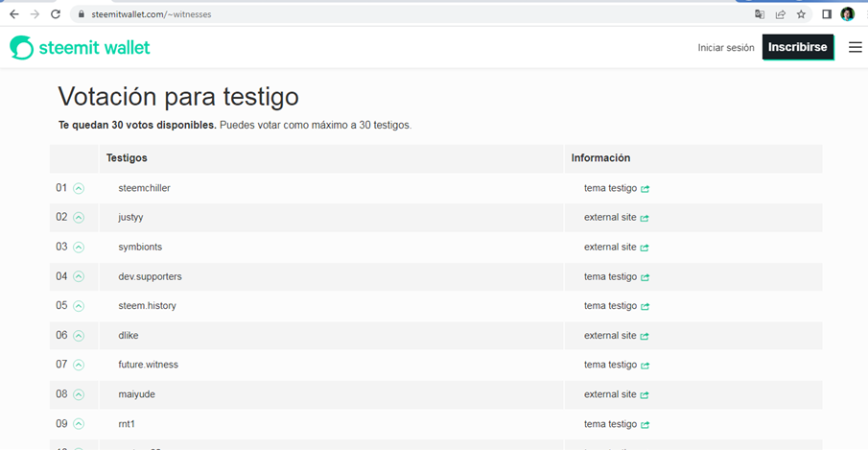Open tema testigo link for dev.supporters
Screen dimensions: 868x450
610,276
